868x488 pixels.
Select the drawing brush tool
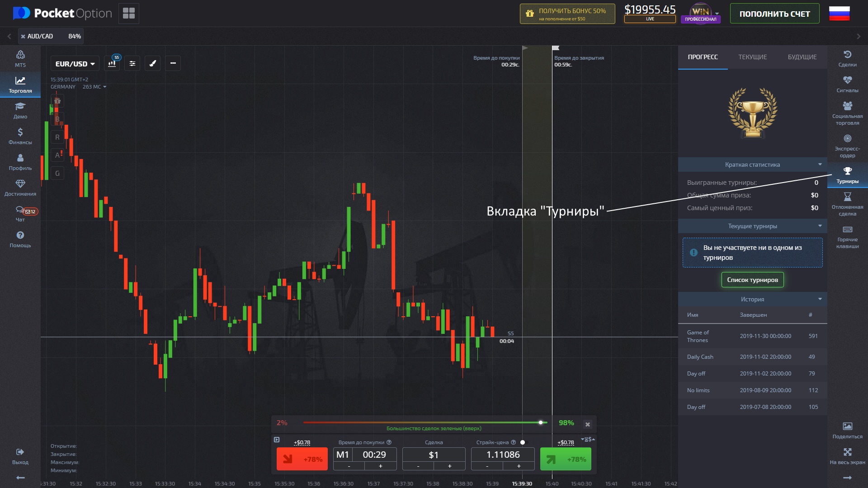[x=153, y=64]
